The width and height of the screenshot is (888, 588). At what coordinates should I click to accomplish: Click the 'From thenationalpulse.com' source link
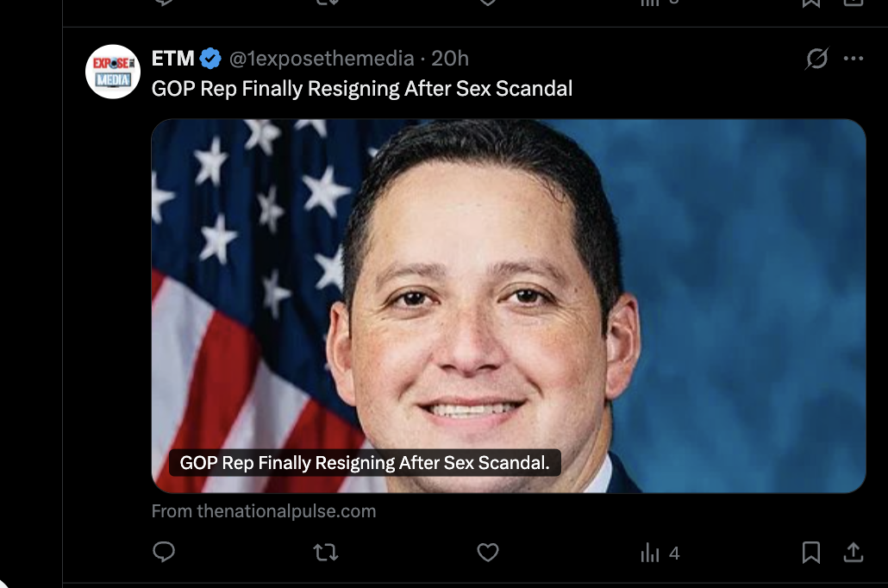(x=264, y=511)
